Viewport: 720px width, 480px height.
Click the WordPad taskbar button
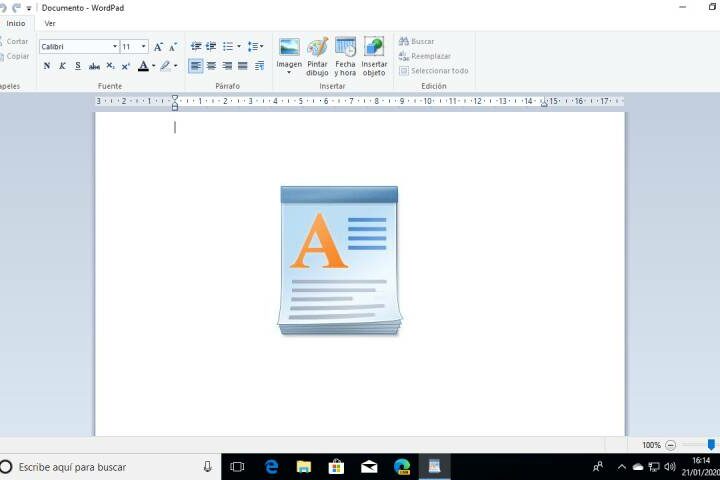[x=434, y=467]
